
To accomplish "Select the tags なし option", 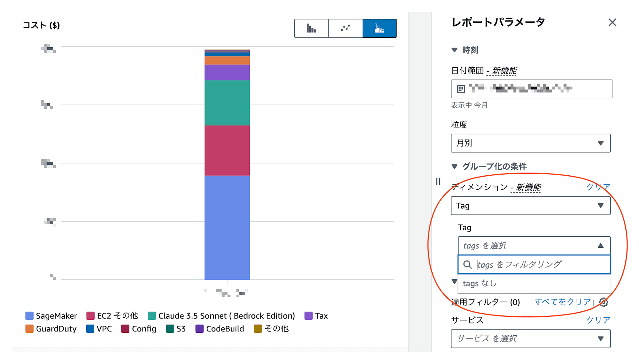I will click(x=534, y=283).
